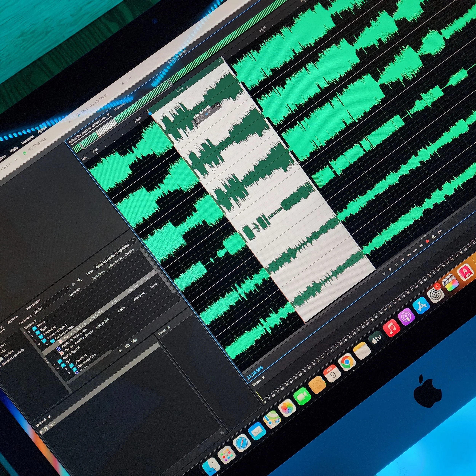This screenshot has width=476, height=476.
Task: Click the Duración column header
Action: pos(75,292)
